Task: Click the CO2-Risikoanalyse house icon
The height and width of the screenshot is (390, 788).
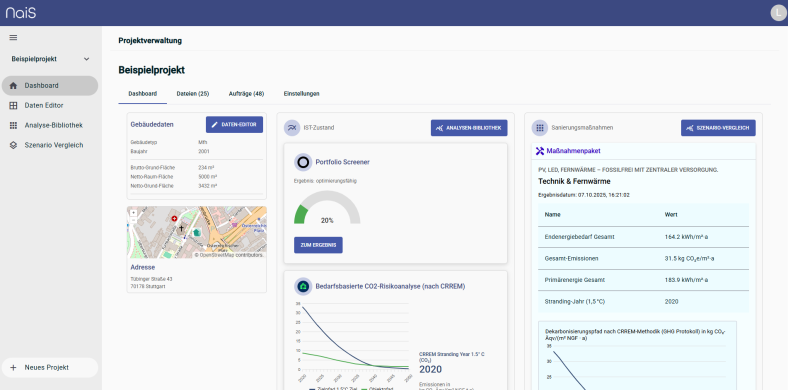Action: pos(303,286)
